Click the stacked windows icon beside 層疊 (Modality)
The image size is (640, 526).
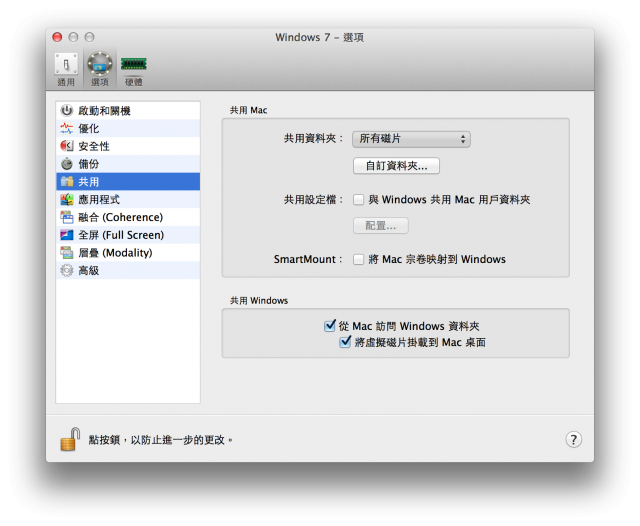pyautogui.click(x=67, y=253)
